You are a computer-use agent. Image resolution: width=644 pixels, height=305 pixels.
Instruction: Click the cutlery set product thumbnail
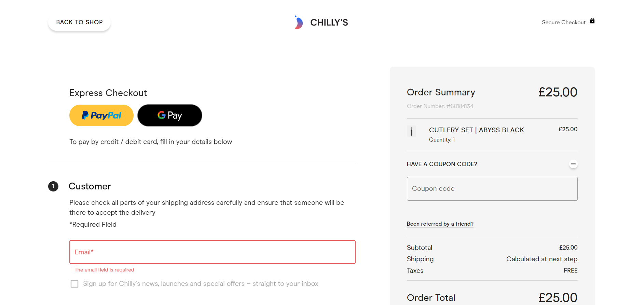pyautogui.click(x=411, y=132)
